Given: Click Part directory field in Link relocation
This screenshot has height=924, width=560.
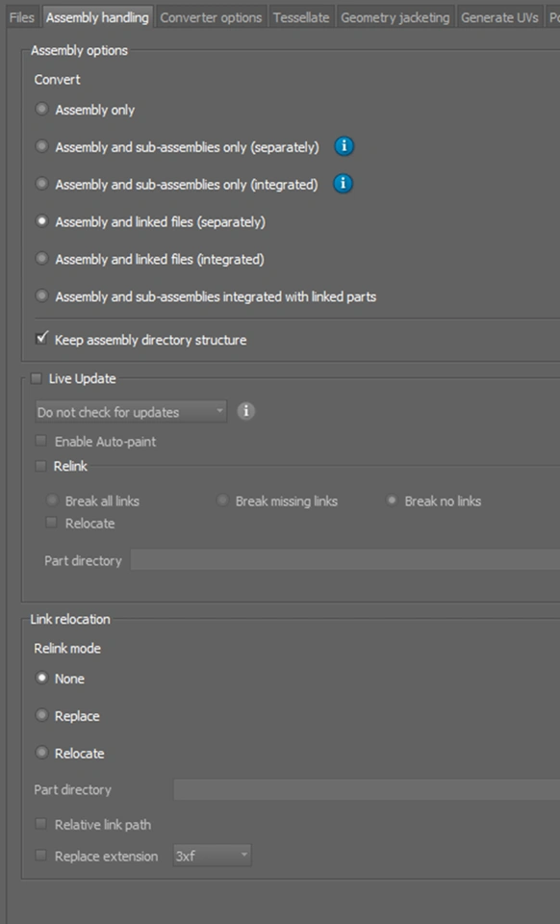Looking at the screenshot, I should point(367,789).
